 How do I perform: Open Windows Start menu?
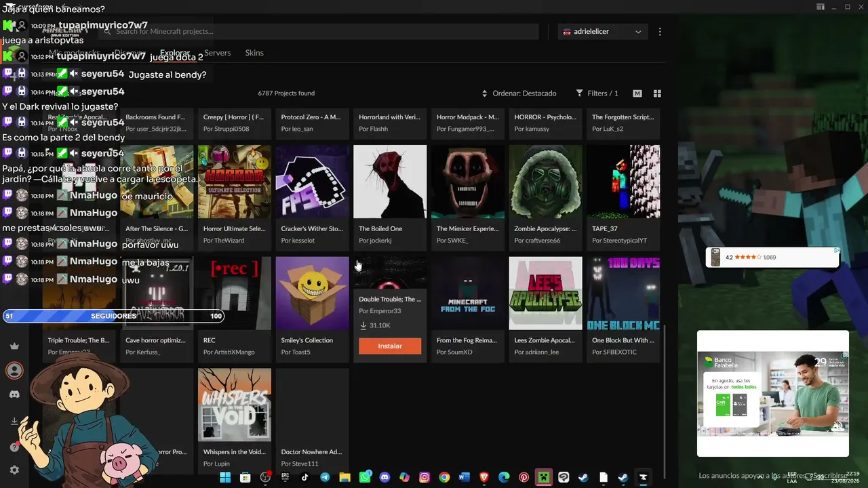225,478
